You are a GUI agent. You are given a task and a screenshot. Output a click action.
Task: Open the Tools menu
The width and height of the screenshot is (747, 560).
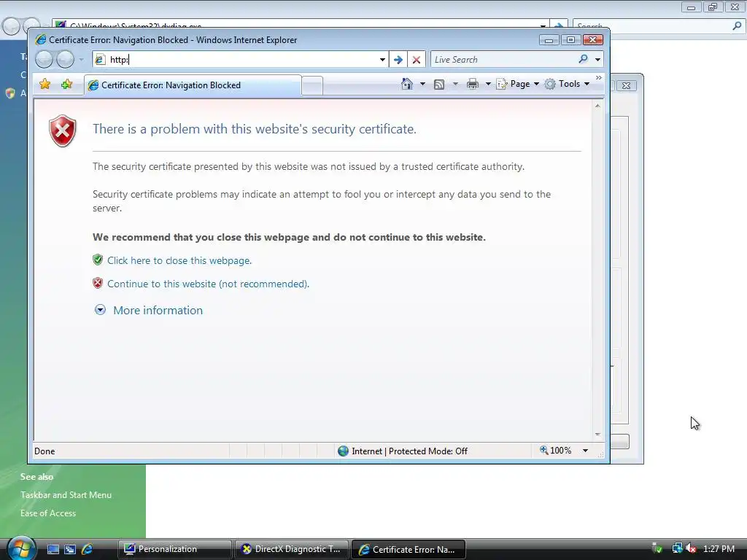568,85
